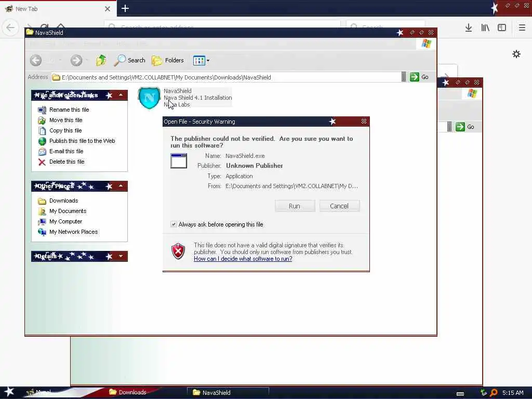Open Downloads in Other Places
This screenshot has width=532, height=399.
pyautogui.click(x=64, y=201)
